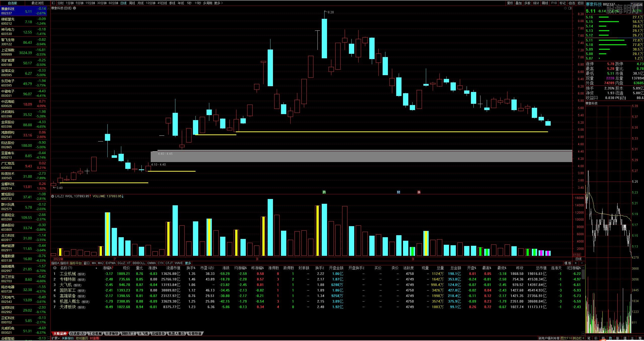Image resolution: width=644 pixels, height=341 pixels.
Task: Choose WAVE indicator
Action: pos(179,263)
